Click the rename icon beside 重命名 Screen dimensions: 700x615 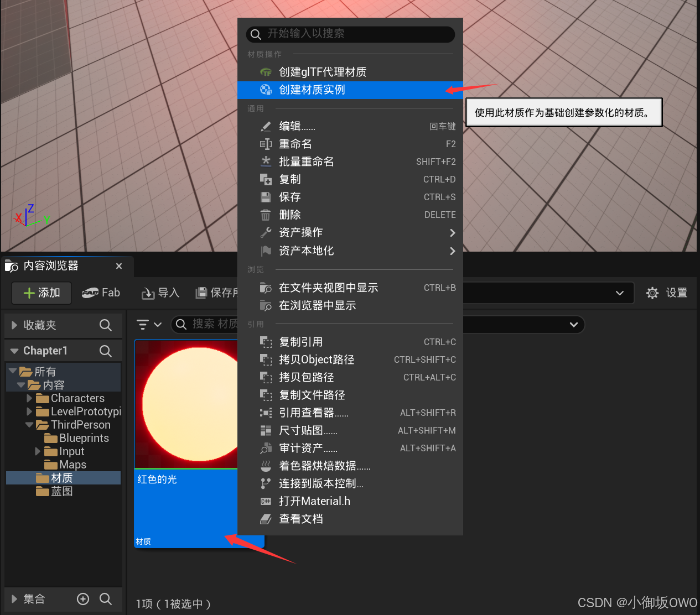point(266,144)
